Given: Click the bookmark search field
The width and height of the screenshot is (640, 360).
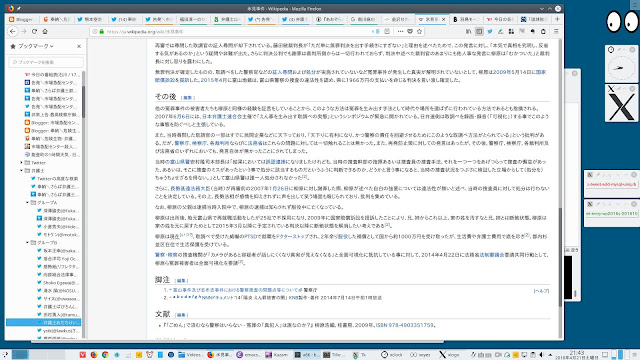Looking at the screenshot, I should 46,62.
